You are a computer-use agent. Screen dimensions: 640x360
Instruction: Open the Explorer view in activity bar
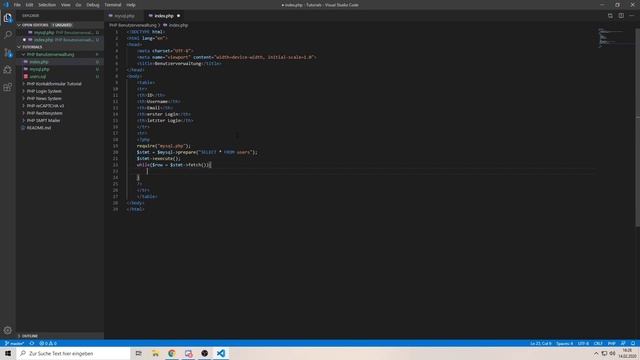pyautogui.click(x=8, y=18)
